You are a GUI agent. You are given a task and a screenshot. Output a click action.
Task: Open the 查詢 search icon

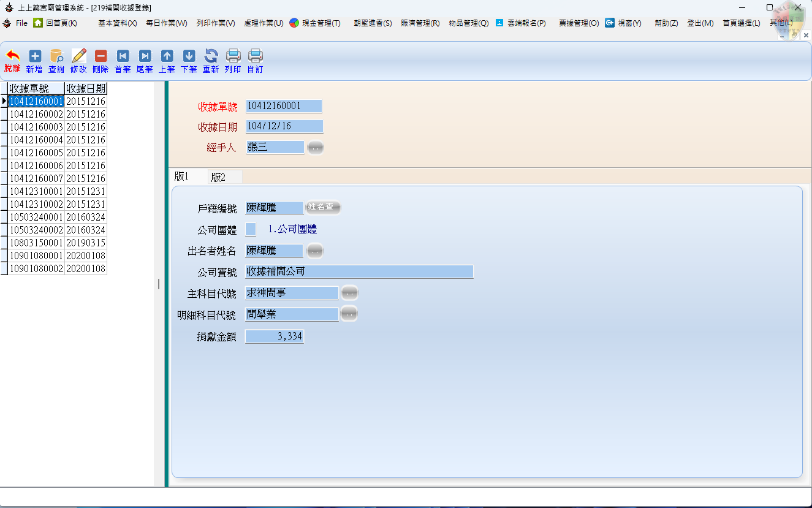(56, 56)
